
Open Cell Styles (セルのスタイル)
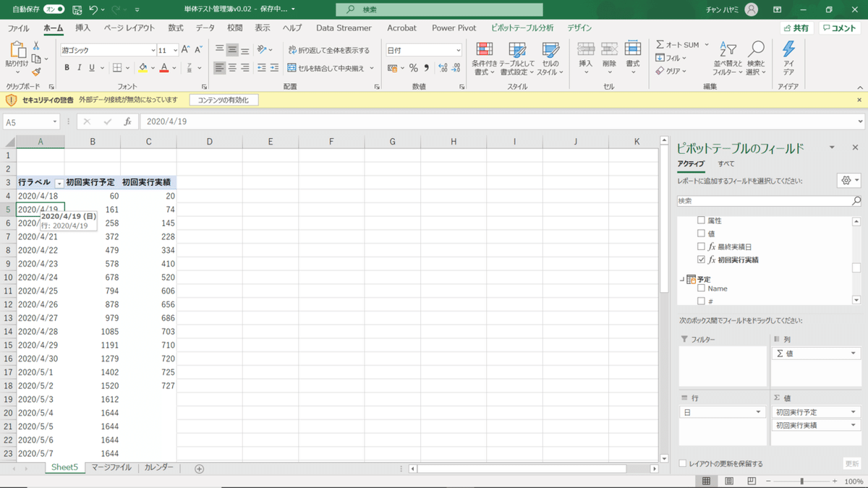tap(550, 59)
